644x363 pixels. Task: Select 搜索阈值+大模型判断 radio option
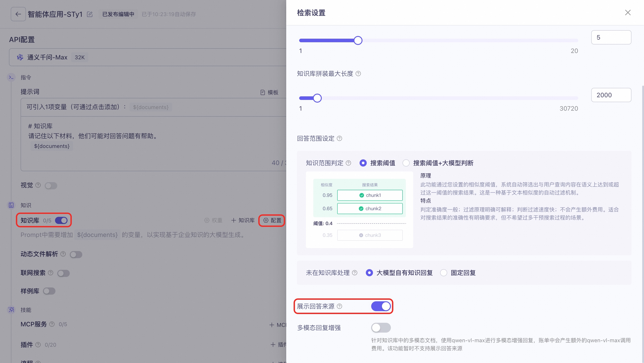[x=406, y=163]
